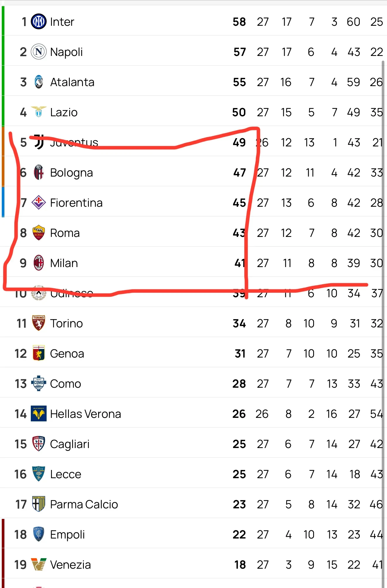Click the Lazio eagle crest icon

(x=38, y=112)
